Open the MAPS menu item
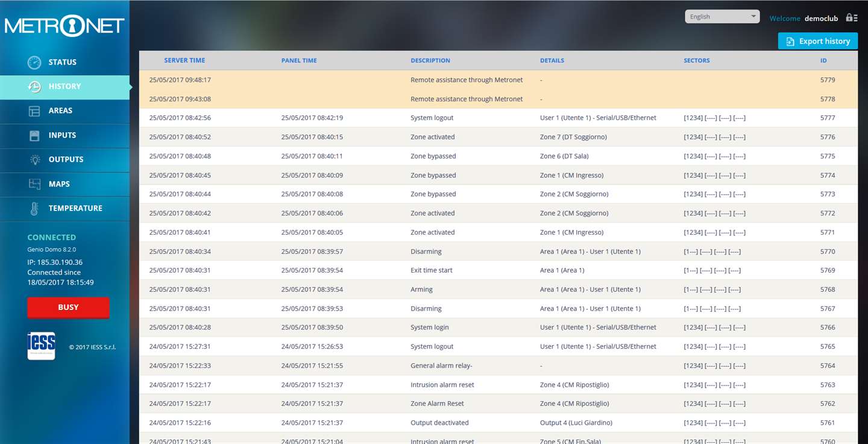Viewport: 868px width, 444px height. 64,184
